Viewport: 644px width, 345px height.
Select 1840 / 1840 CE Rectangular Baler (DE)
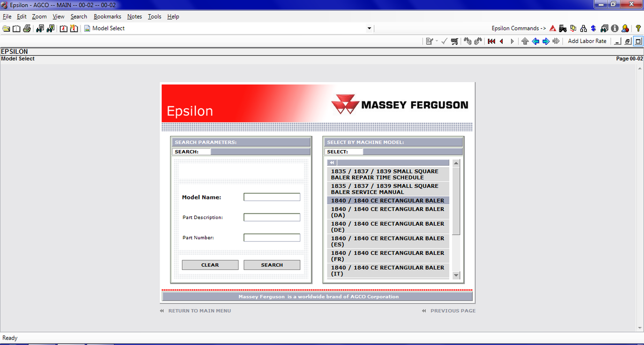click(388, 227)
